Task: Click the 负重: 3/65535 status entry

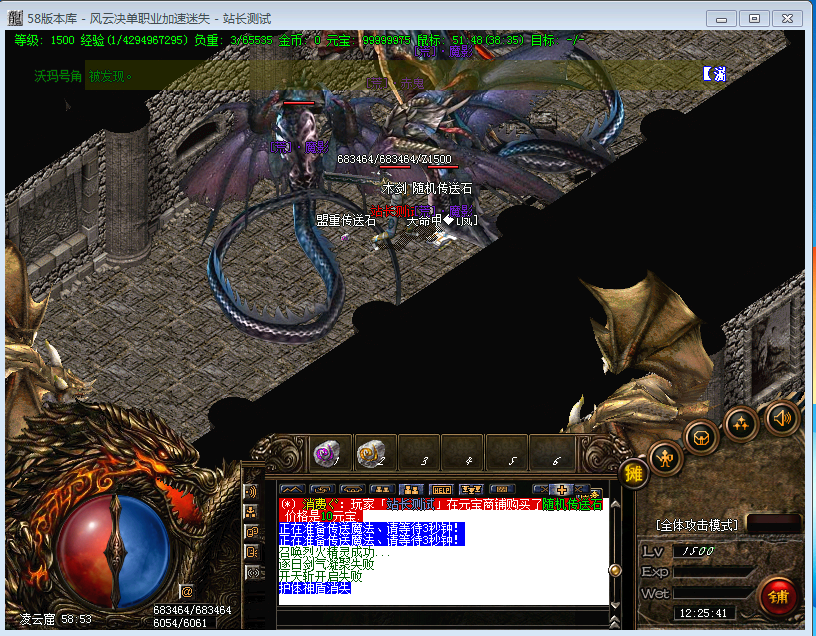Action: [233, 40]
